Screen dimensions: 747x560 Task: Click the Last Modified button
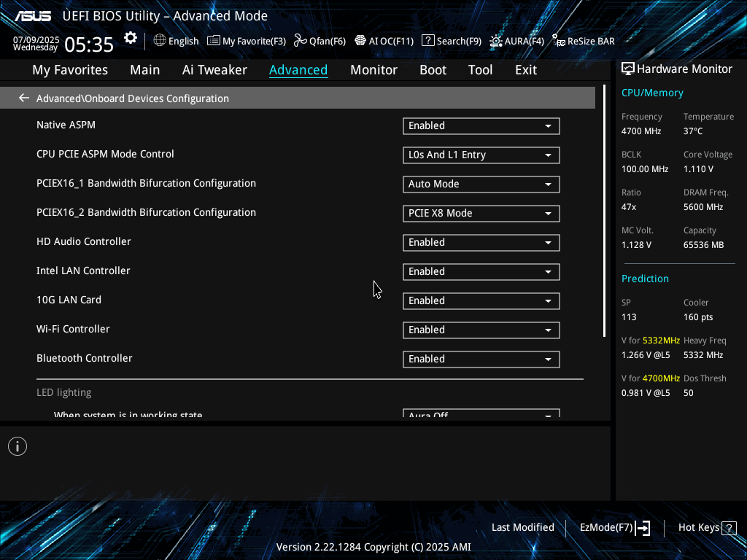(522, 527)
